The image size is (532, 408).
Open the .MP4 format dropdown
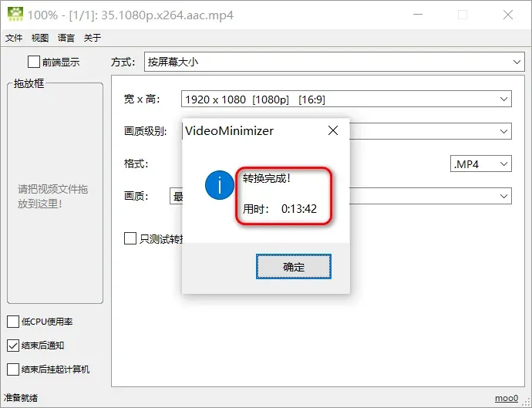coord(481,164)
